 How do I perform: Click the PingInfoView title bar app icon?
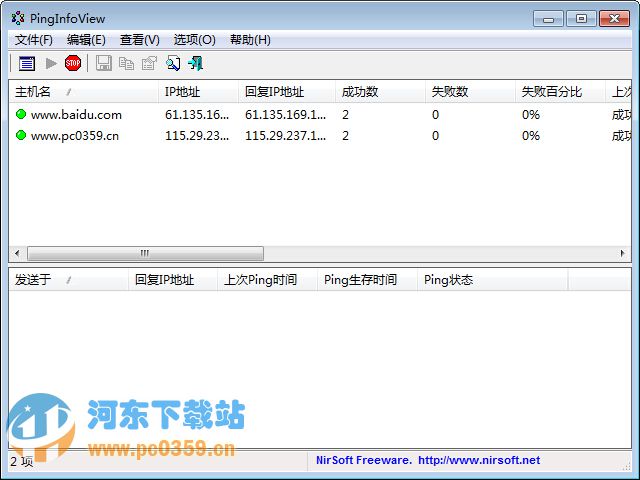[18, 18]
